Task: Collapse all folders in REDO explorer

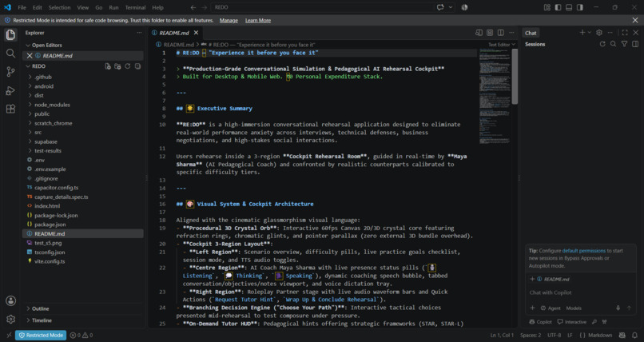Action: tap(137, 66)
